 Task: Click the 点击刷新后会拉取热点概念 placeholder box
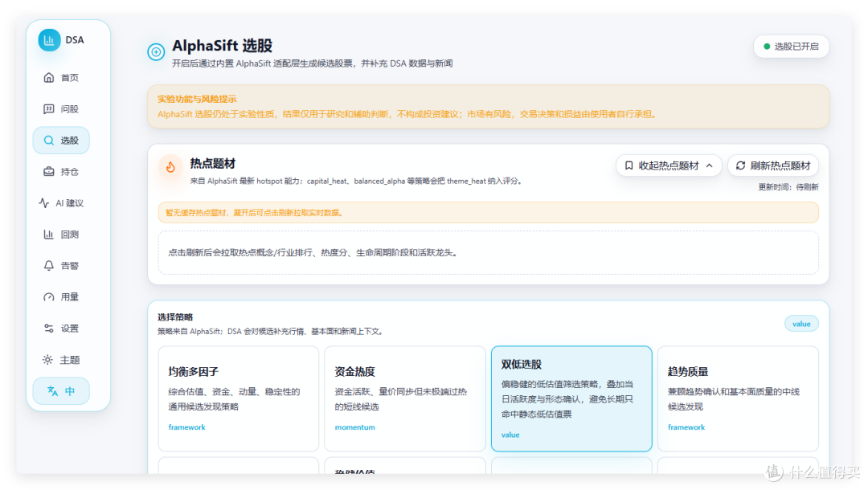tap(489, 253)
